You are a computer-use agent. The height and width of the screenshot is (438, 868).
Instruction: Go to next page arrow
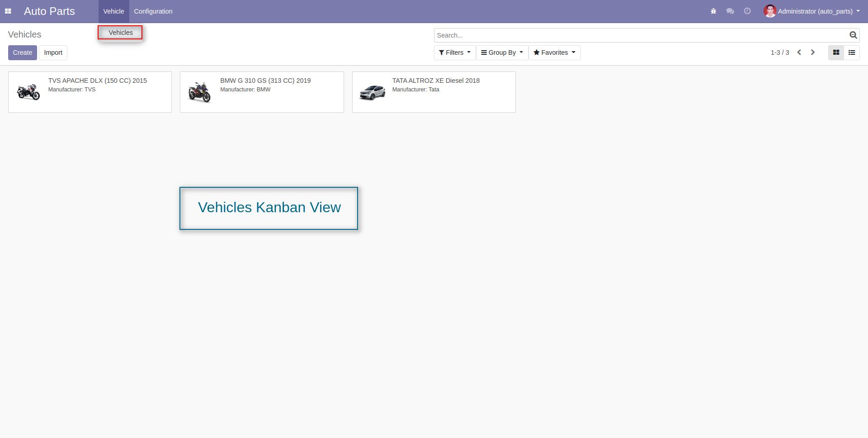click(813, 52)
